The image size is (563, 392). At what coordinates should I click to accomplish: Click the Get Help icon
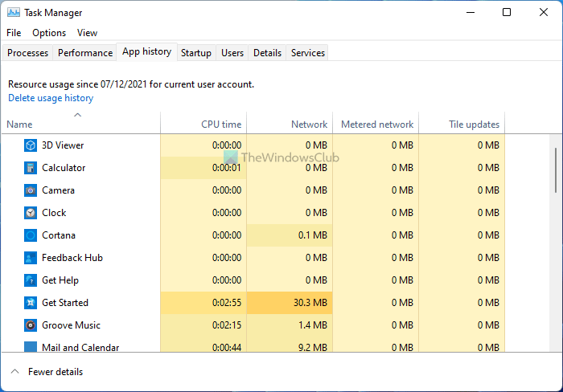[x=31, y=280]
